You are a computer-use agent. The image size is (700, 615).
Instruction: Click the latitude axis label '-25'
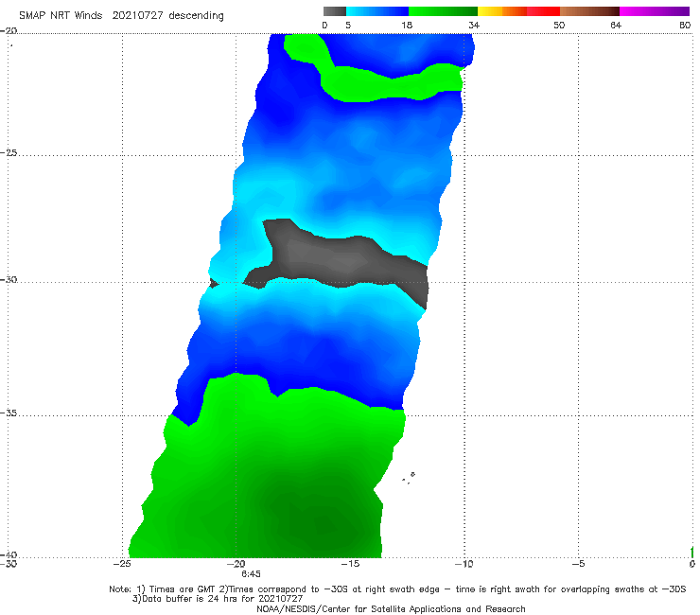9,152
